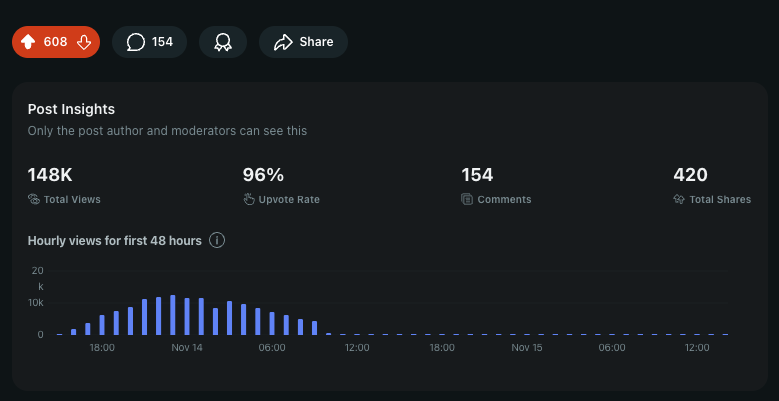This screenshot has width=779, height=401.
Task: Click the chart bar above 18:00 label
Action: pyautogui.click(x=102, y=325)
